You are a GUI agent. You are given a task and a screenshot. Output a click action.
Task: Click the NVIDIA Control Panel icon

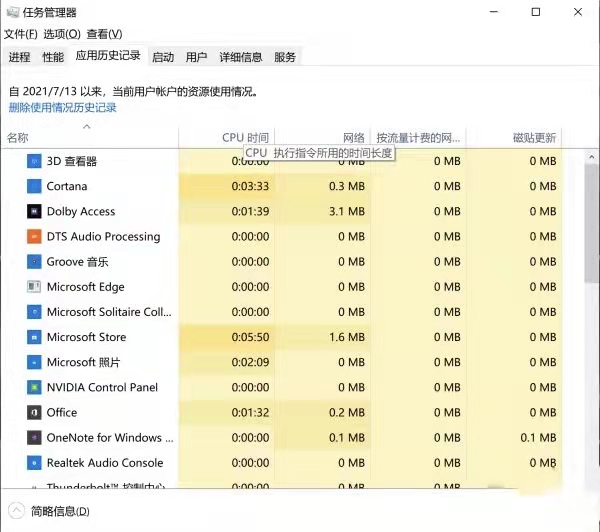click(x=34, y=387)
